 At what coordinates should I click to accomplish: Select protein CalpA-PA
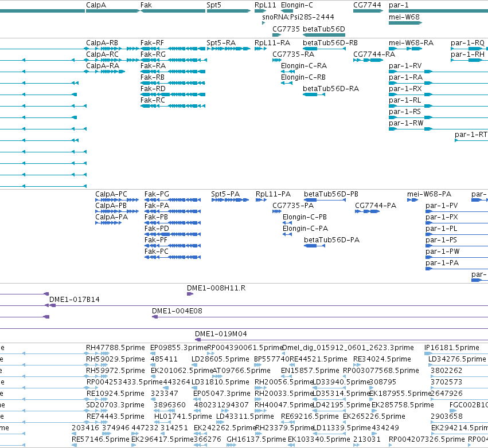108,223
